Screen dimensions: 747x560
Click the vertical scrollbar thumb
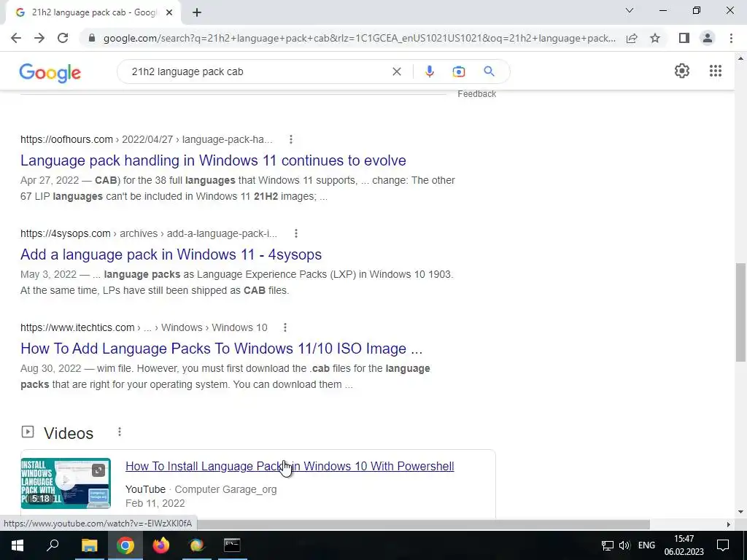pyautogui.click(x=740, y=312)
